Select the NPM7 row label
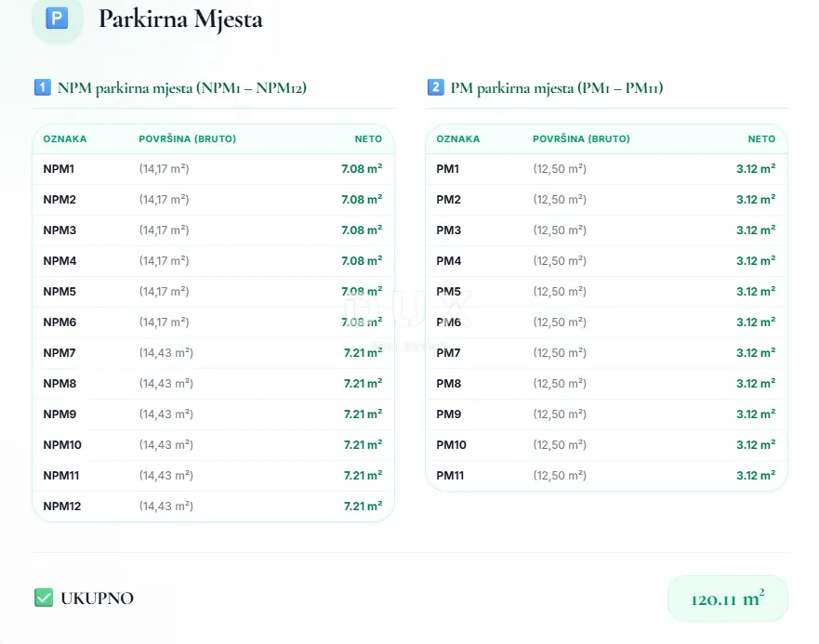 pyautogui.click(x=59, y=353)
